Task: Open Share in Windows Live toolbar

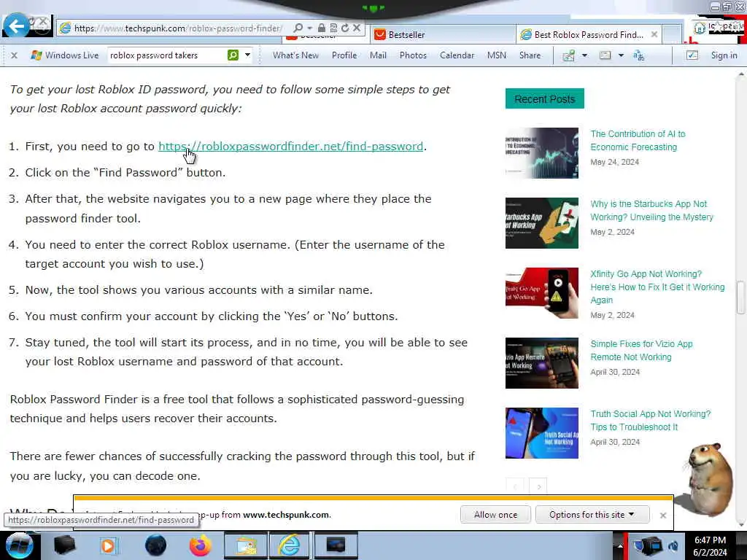Action: tap(530, 55)
